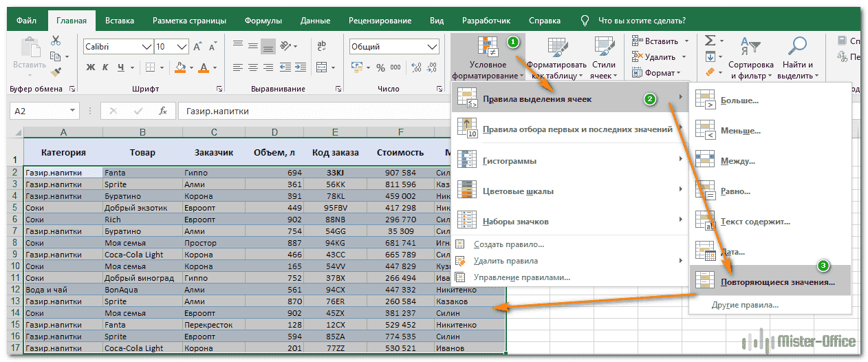The width and height of the screenshot is (868, 362).
Task: Click the Cut scissors icon
Action: 56,41
